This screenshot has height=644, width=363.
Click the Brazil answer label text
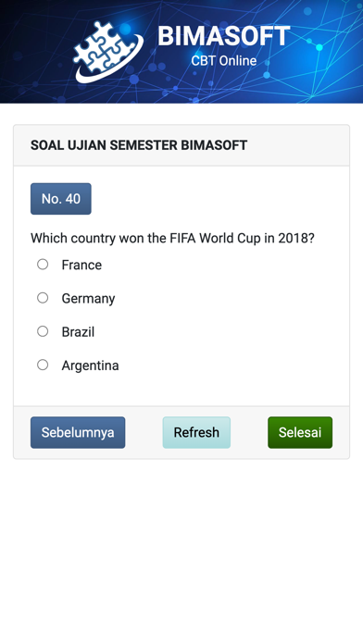78,332
